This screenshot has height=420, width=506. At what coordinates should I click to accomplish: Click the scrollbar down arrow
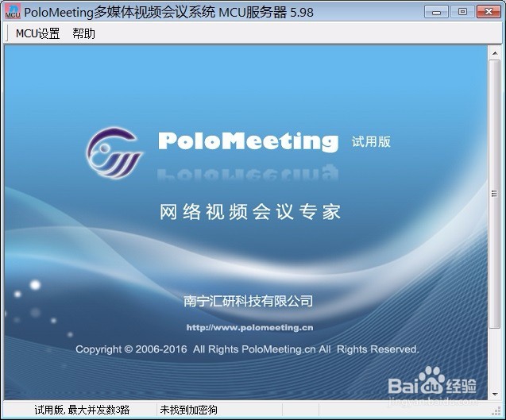tap(495, 394)
